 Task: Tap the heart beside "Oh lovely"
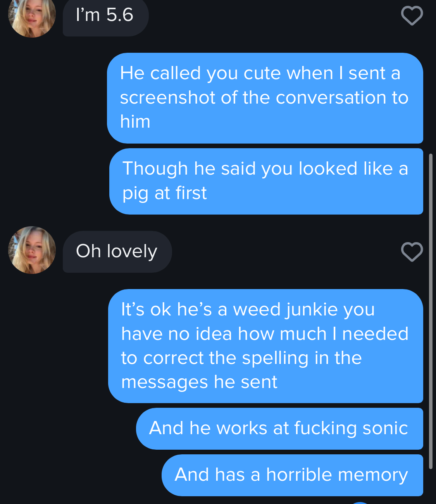point(412,252)
